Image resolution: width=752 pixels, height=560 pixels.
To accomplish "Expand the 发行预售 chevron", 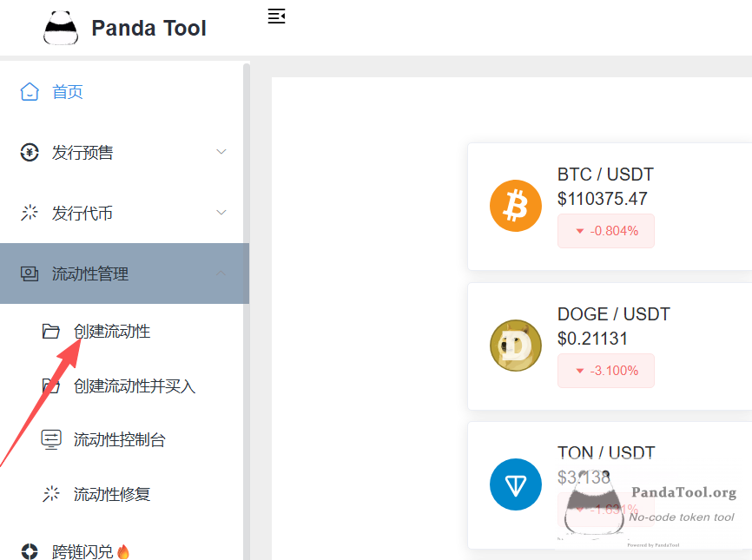I will coord(221,152).
